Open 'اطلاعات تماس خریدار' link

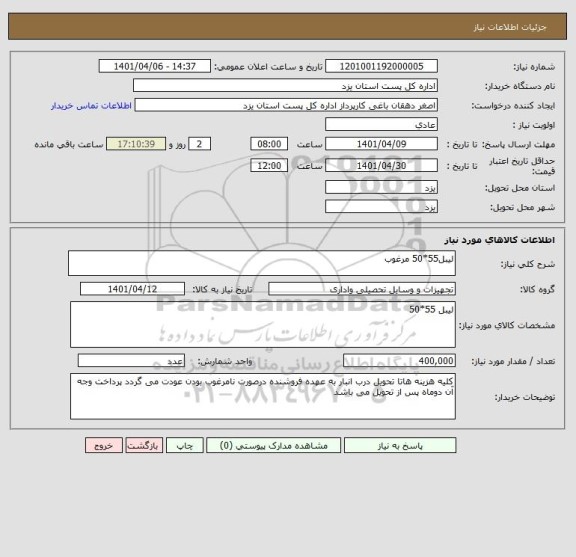pos(91,106)
